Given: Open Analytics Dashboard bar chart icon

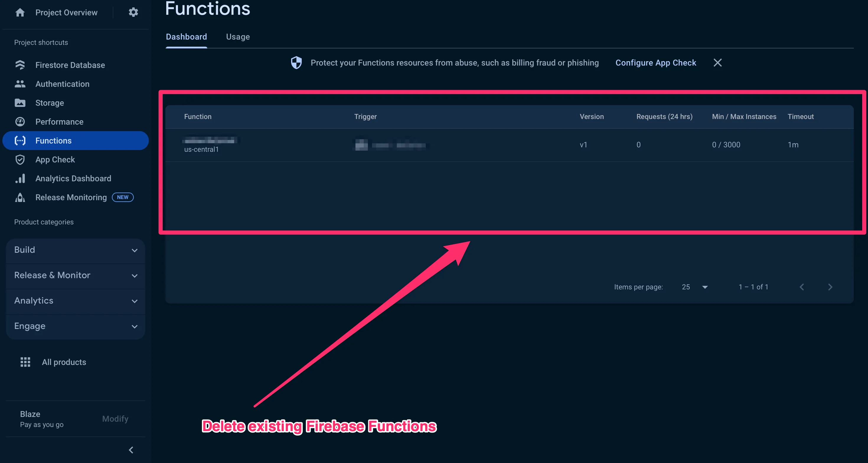Looking at the screenshot, I should tap(20, 178).
